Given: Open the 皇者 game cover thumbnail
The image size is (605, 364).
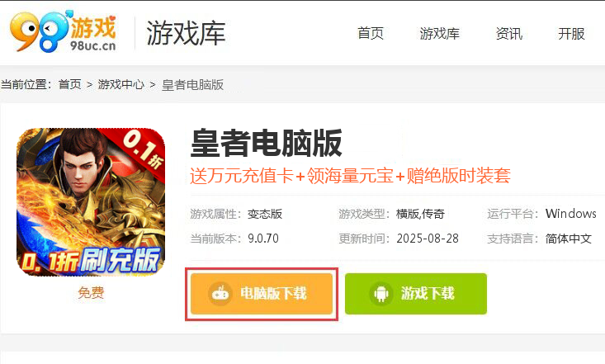Looking at the screenshot, I should [x=91, y=202].
